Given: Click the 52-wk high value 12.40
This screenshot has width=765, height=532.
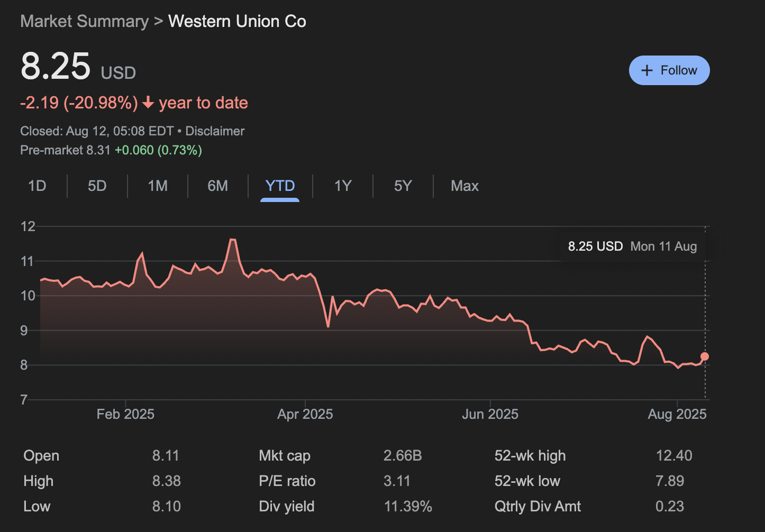Looking at the screenshot, I should click(673, 455).
